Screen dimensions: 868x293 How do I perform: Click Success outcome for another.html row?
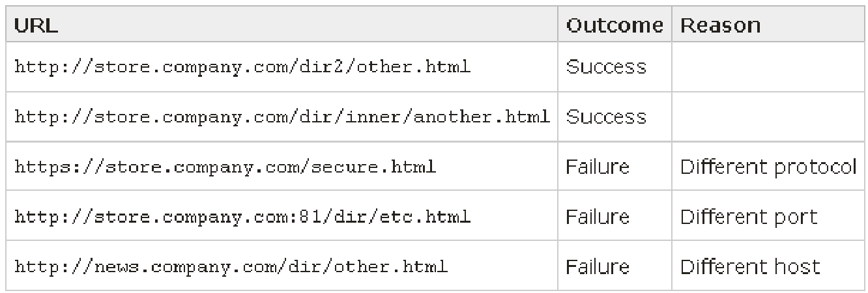click(x=606, y=117)
